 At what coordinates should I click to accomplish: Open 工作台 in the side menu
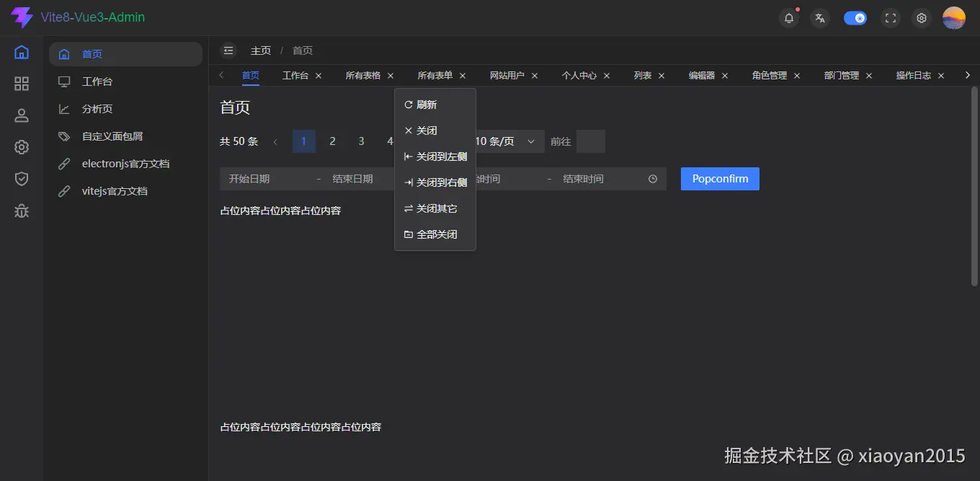point(125,81)
